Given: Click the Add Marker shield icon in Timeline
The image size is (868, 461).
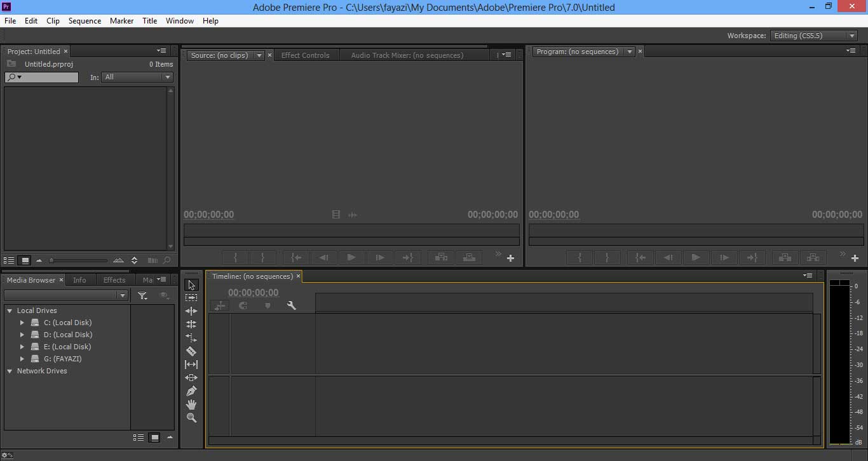Looking at the screenshot, I should point(268,305).
